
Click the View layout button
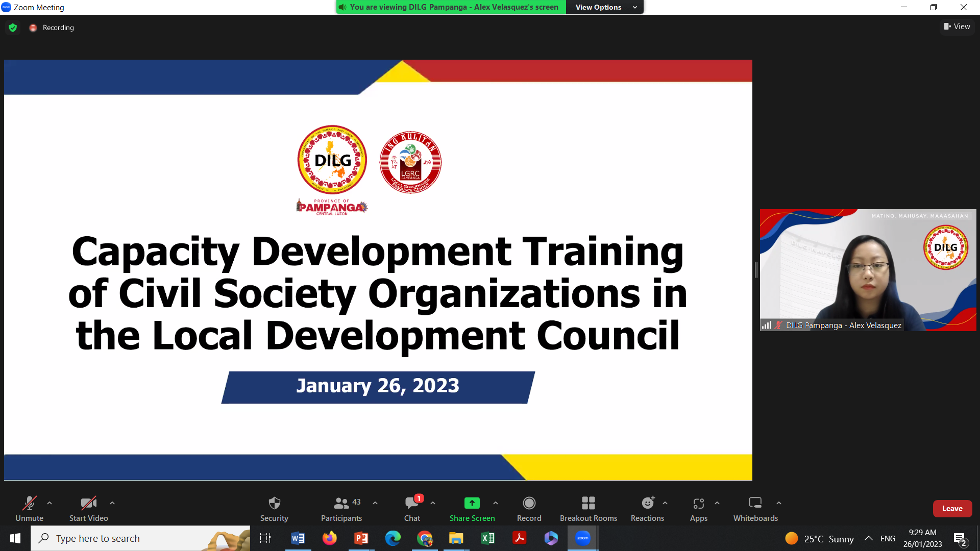[x=957, y=27]
